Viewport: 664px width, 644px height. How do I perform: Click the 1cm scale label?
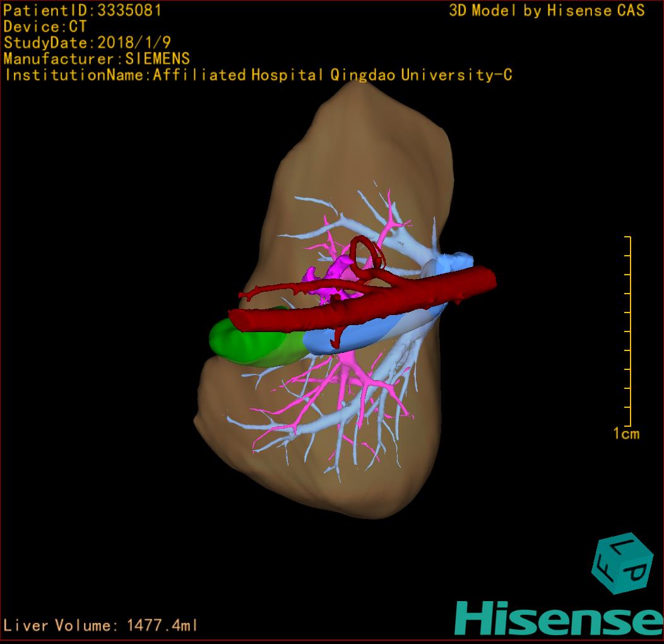coord(625,434)
